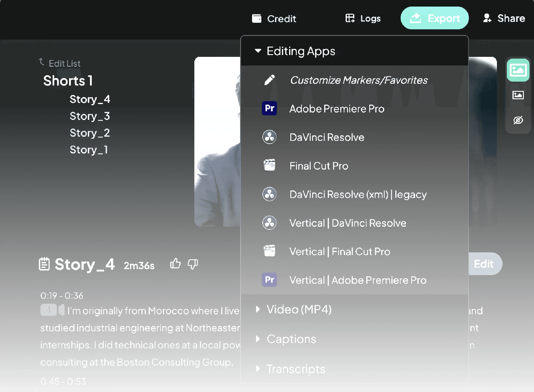The height and width of the screenshot is (392, 534).
Task: Choose Vertical | Adobe Premiere Pro
Action: [358, 280]
